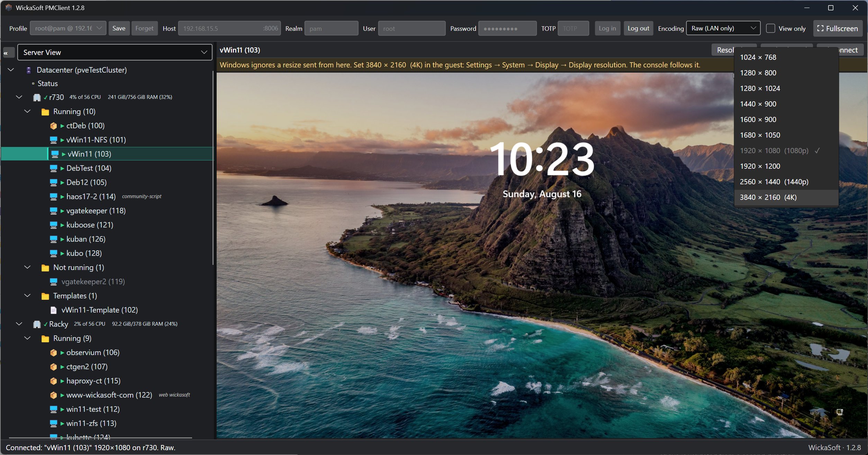The width and height of the screenshot is (868, 455).
Task: Click the Log out button
Action: [x=638, y=28]
